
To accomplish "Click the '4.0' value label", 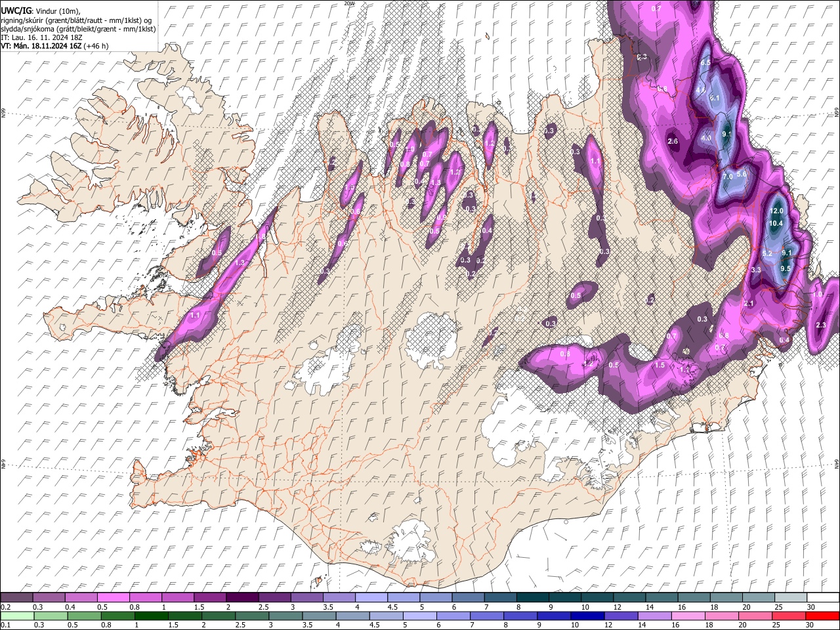I will (x=706, y=138).
